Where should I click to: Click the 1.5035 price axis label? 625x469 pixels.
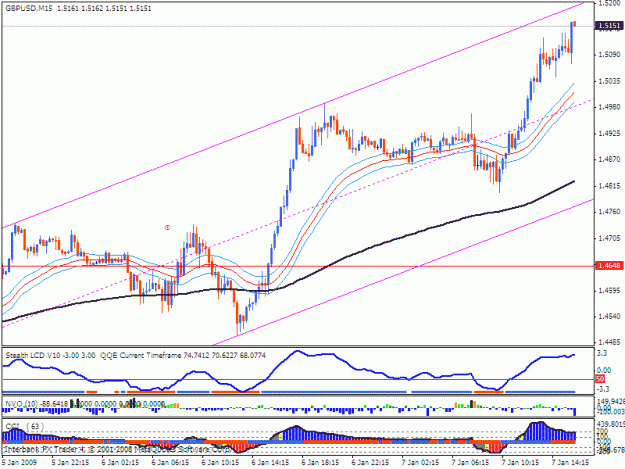pyautogui.click(x=610, y=81)
